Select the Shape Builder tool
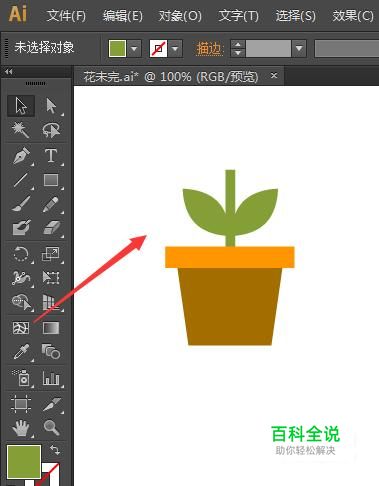Viewport: 379px width, 486px height. click(21, 302)
